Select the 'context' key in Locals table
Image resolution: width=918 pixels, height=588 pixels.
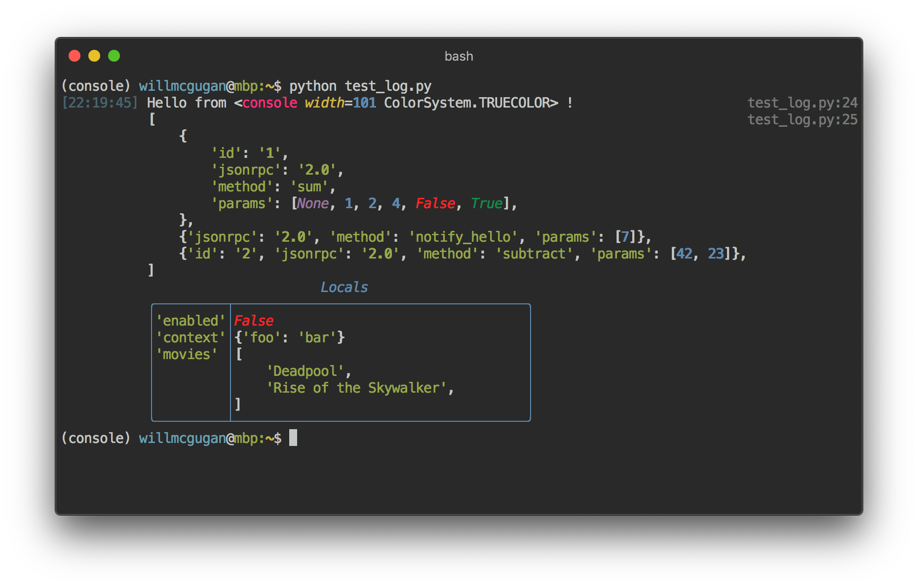pyautogui.click(x=191, y=338)
